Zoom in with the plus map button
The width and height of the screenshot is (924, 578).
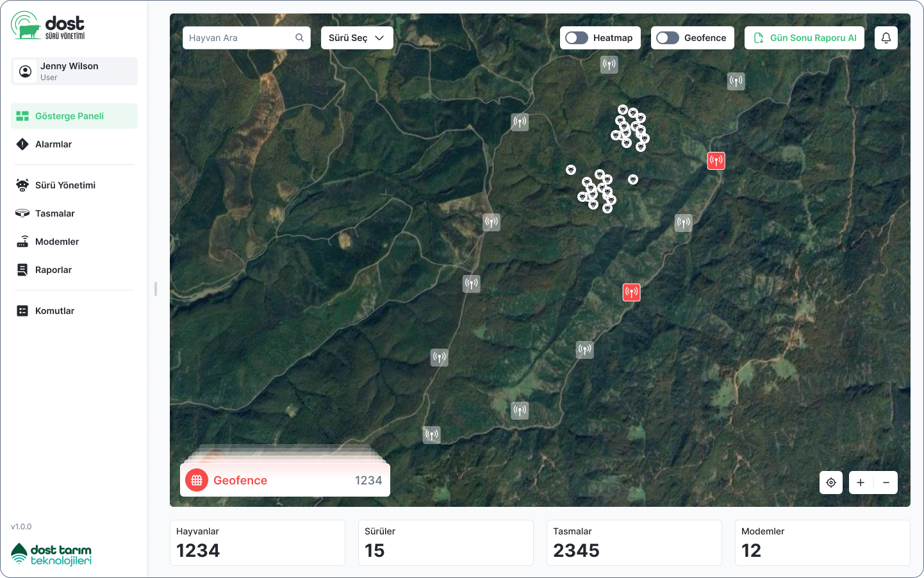click(x=861, y=483)
